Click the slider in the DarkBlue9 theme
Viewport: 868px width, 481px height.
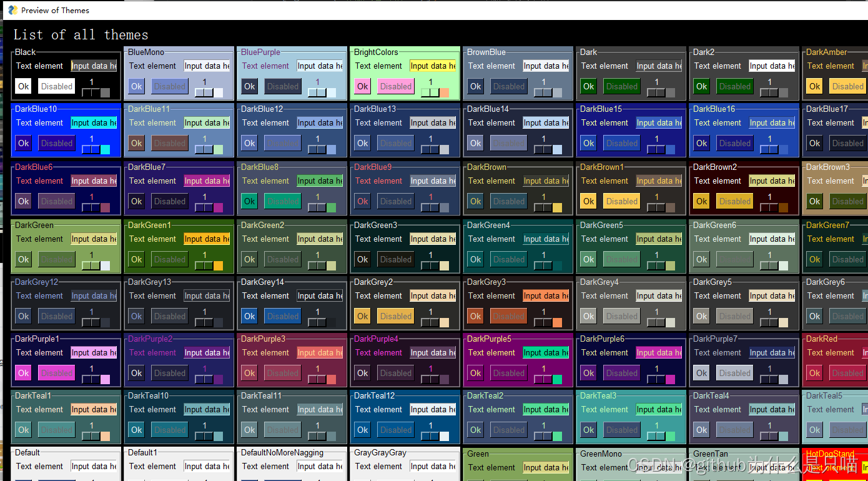(435, 207)
